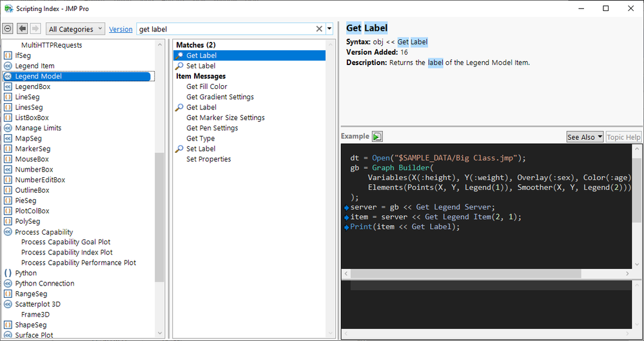
Task: Select PieSeg in the object list
Action: pos(26,200)
